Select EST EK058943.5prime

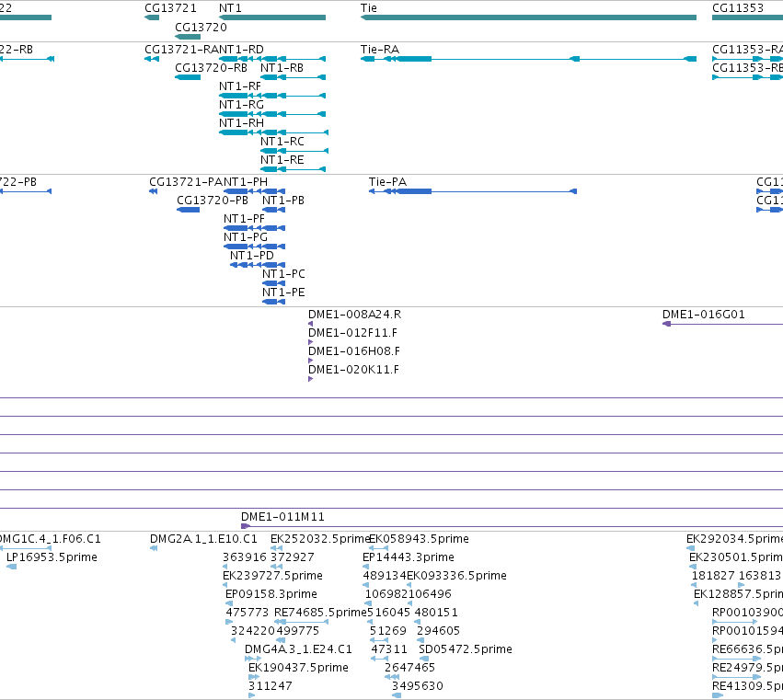(x=378, y=548)
